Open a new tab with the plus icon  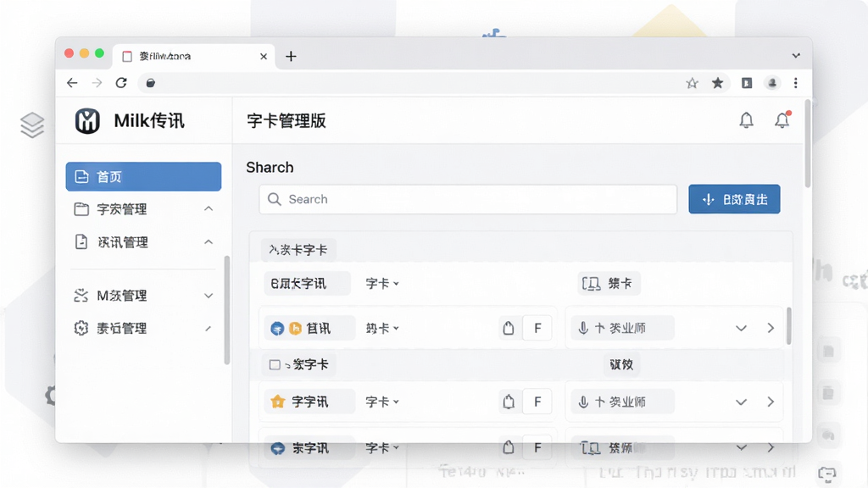tap(291, 57)
